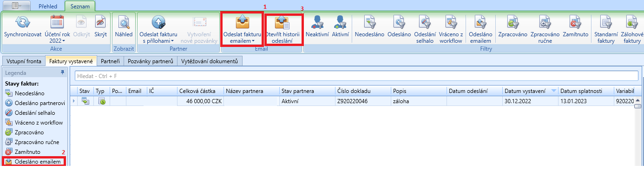
Task: Click the Hledat search field
Action: click(x=357, y=76)
